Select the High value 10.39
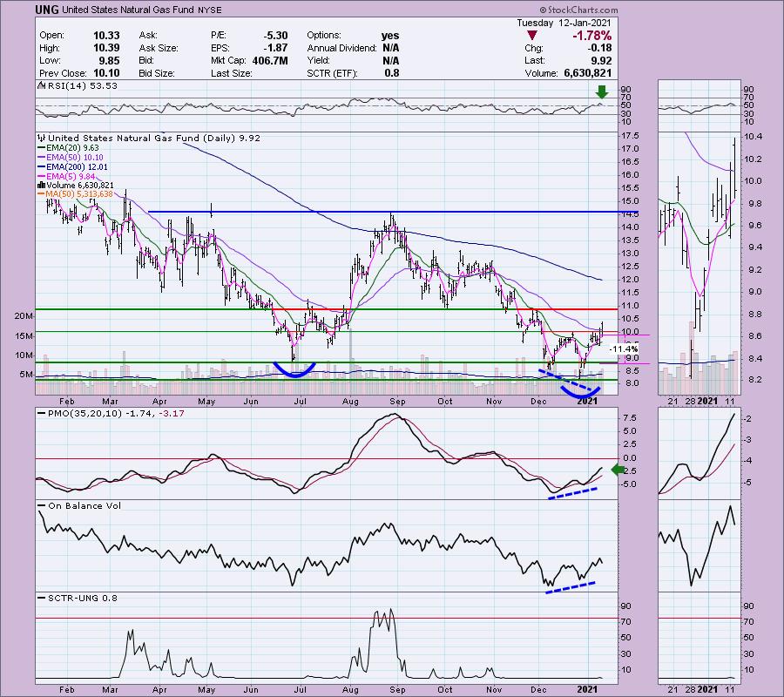Screen dimensions: 784x697 [106, 48]
